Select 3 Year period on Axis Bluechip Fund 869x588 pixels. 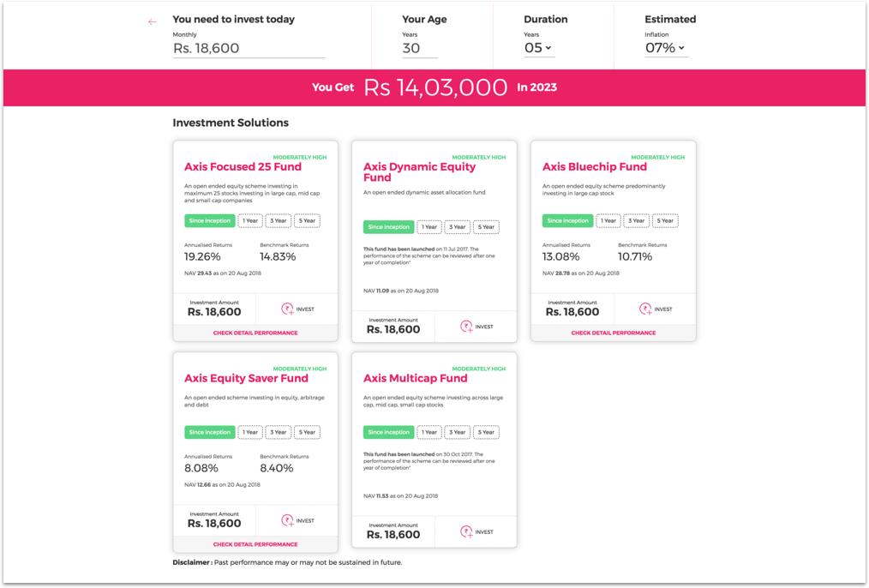[x=636, y=221]
